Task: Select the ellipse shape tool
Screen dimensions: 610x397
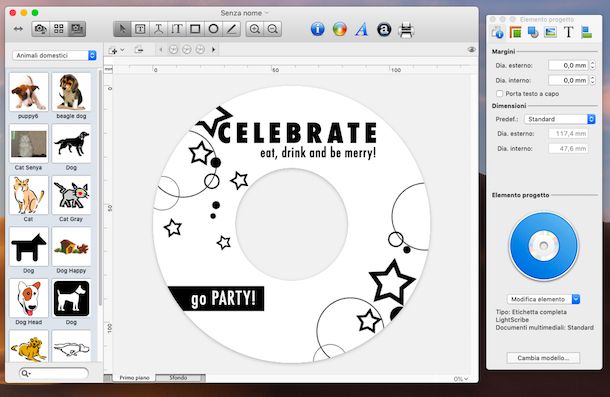Action: tap(213, 29)
